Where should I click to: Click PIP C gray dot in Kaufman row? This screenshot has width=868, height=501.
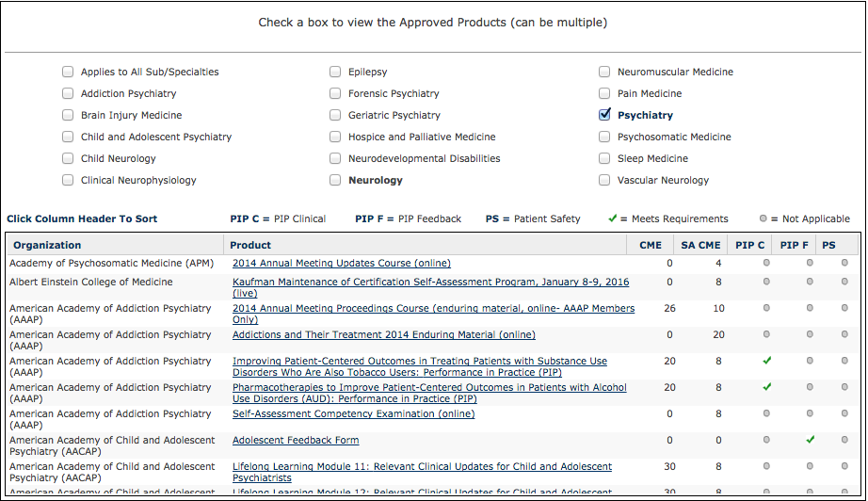click(x=766, y=282)
